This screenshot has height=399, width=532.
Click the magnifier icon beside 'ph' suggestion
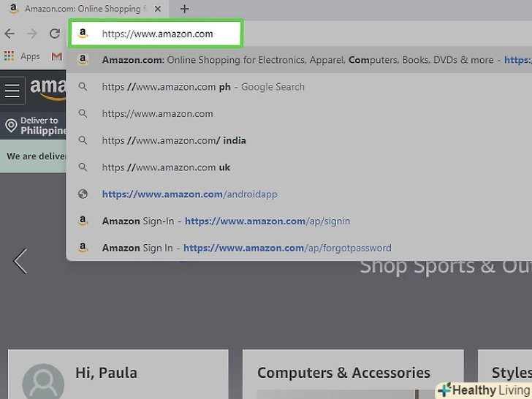pyautogui.click(x=83, y=87)
